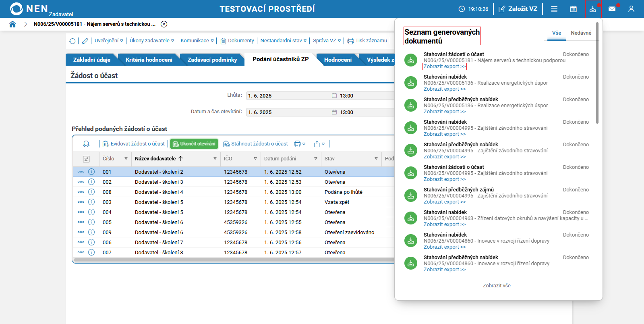Open the messages envelope icon

click(x=612, y=9)
